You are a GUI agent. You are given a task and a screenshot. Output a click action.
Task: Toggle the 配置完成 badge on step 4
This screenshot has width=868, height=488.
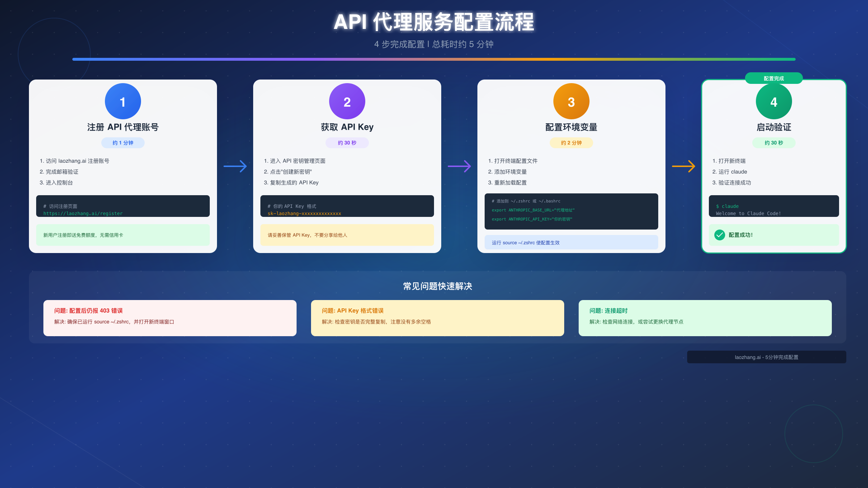coord(773,78)
